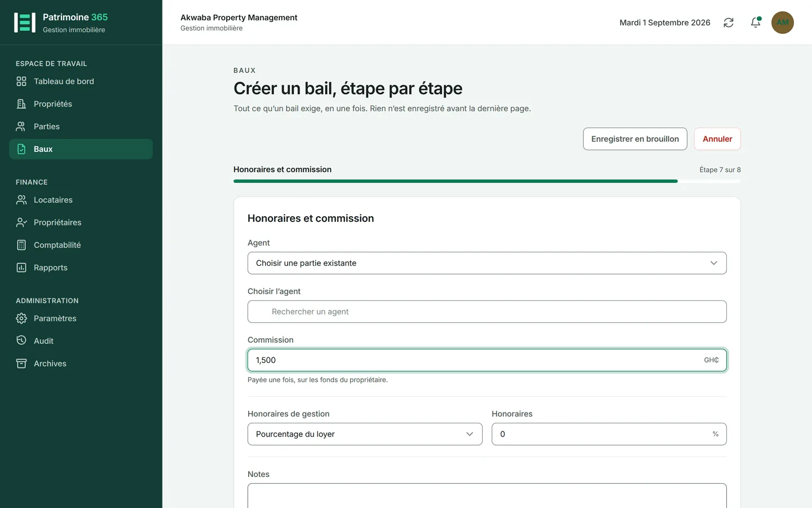Click the Comptabilité calculator icon

coord(21,245)
